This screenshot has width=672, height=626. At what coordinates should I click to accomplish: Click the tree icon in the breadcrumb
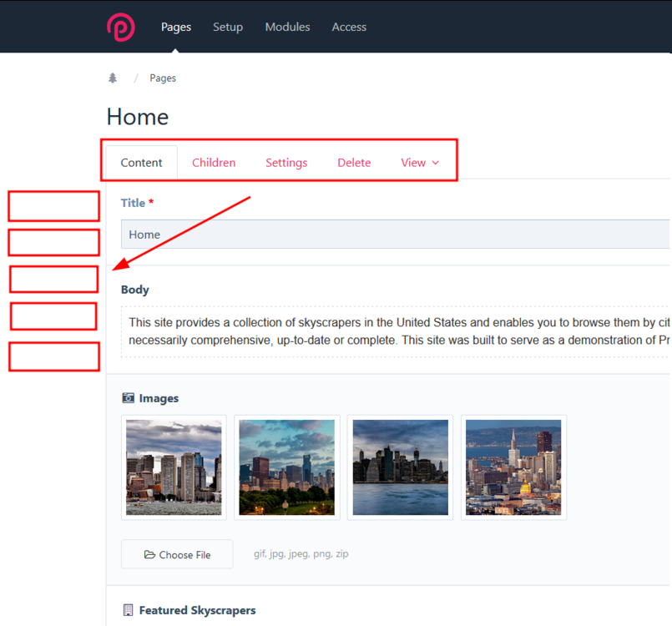click(113, 78)
